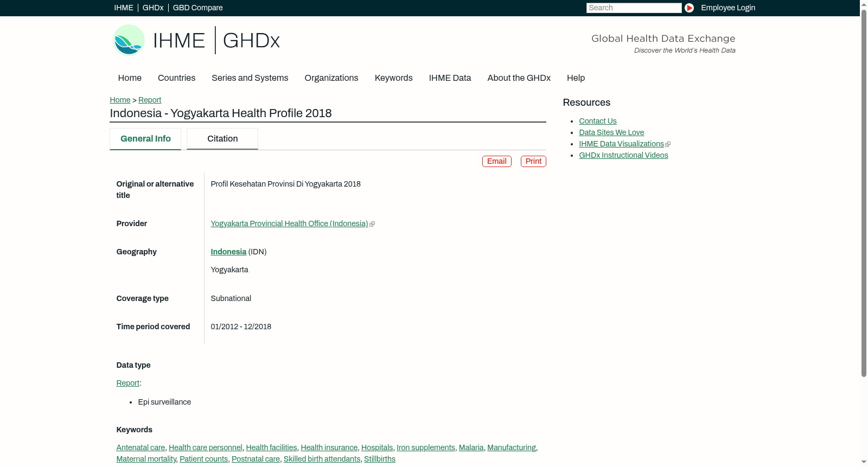Screen dimensions: 868x467
Task: Open the Help menu item
Action: pos(576,78)
